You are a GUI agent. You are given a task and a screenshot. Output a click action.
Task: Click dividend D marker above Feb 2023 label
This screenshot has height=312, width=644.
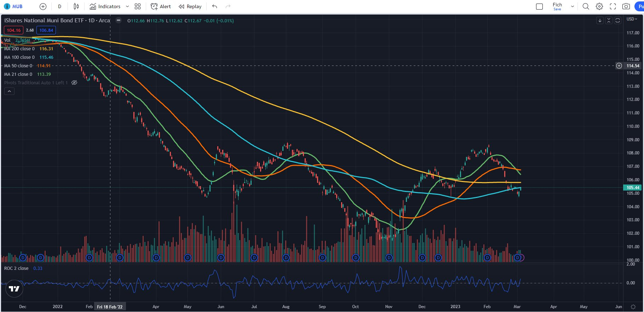(x=487, y=258)
